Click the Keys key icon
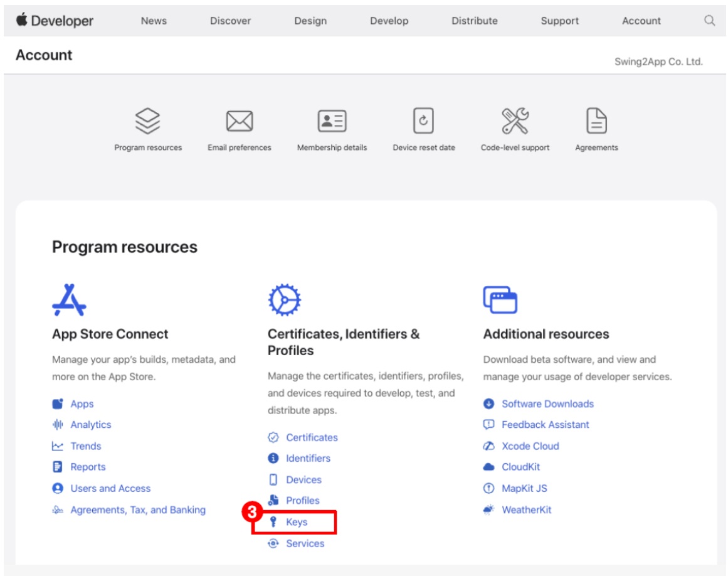The image size is (728, 576). [x=273, y=521]
